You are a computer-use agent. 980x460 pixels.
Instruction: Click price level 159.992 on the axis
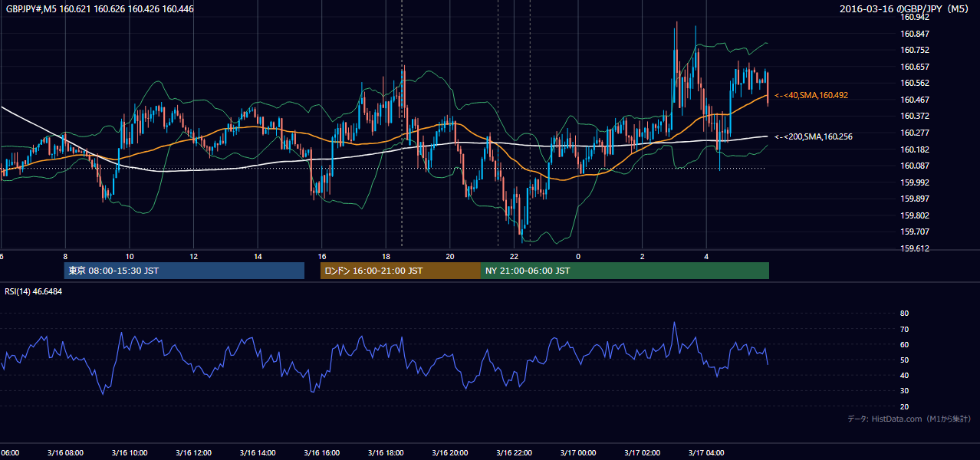click(x=915, y=182)
